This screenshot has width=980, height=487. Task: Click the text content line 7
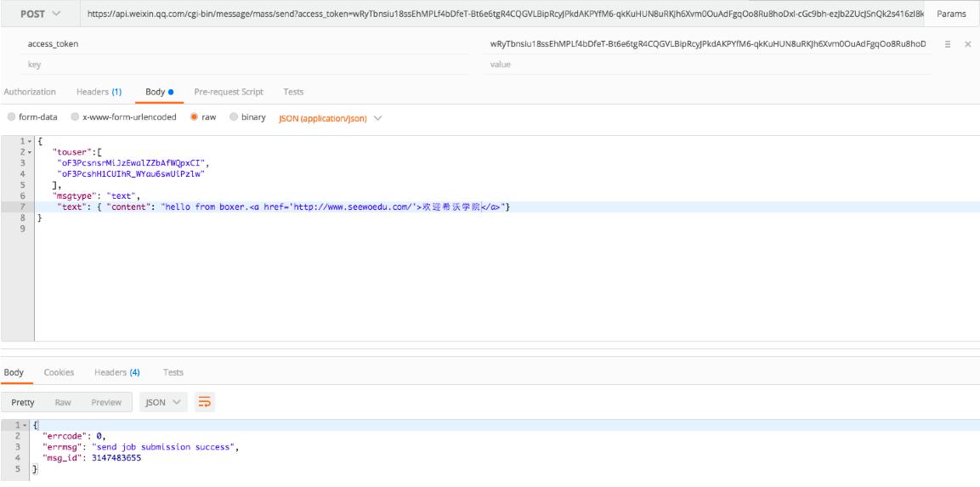[507, 207]
